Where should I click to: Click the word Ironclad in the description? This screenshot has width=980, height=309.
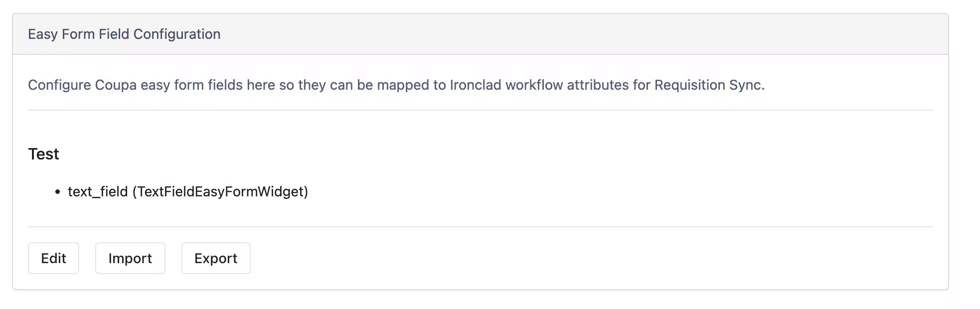(x=476, y=85)
